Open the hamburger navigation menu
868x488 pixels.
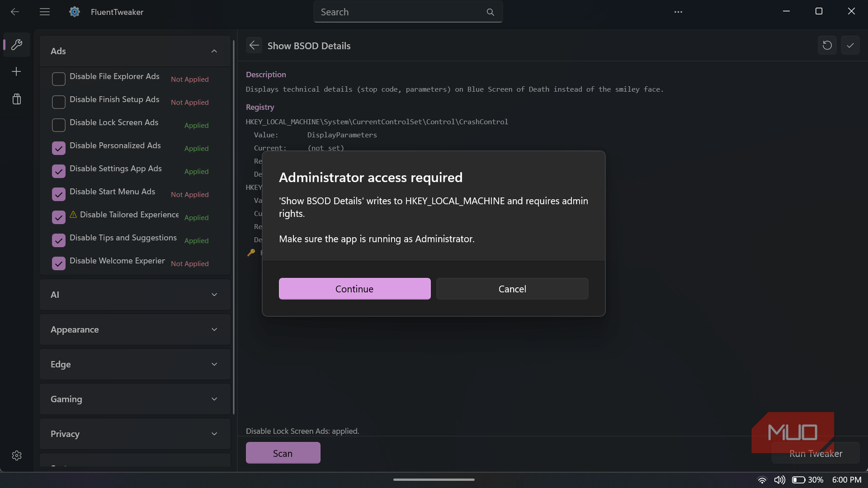[45, 12]
